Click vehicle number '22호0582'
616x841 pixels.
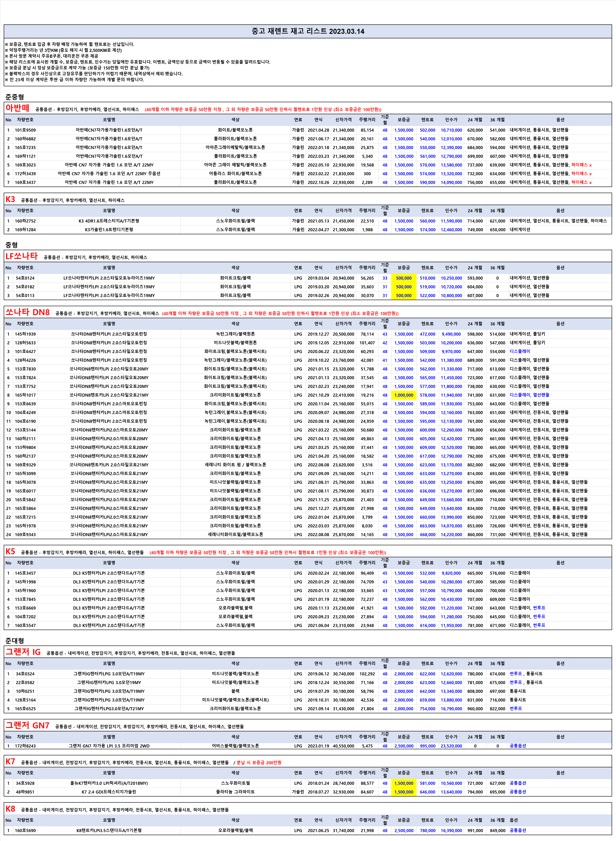click(x=25, y=683)
